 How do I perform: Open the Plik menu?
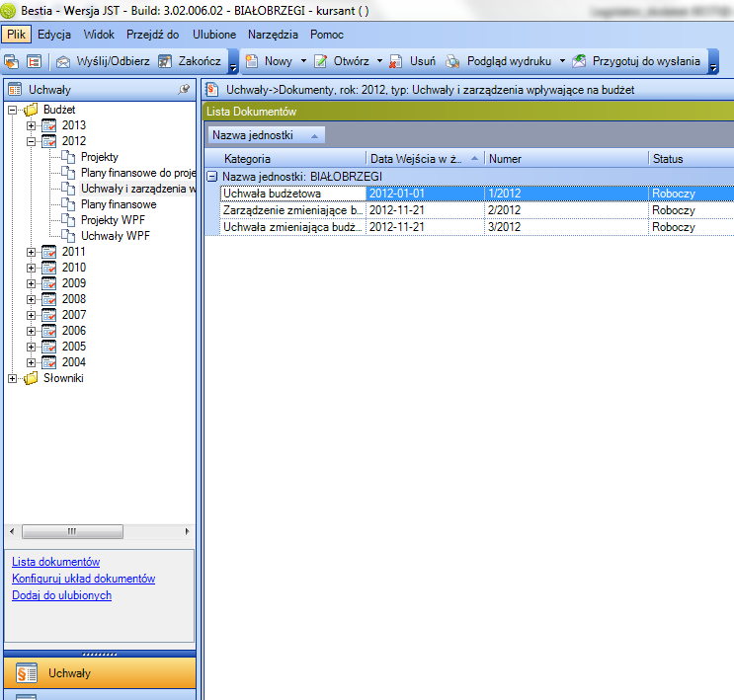17,35
